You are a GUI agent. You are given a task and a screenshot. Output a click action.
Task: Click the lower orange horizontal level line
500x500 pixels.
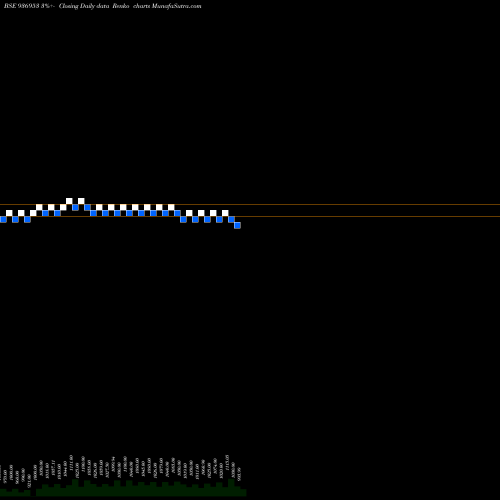pyautogui.click(x=250, y=216)
